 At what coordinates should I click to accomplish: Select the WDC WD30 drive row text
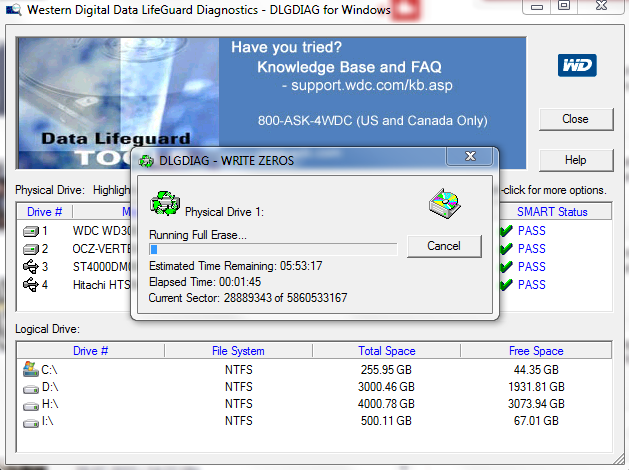point(102,231)
